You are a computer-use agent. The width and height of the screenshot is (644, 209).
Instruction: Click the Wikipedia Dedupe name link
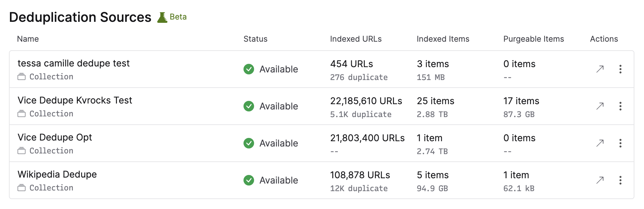click(57, 174)
